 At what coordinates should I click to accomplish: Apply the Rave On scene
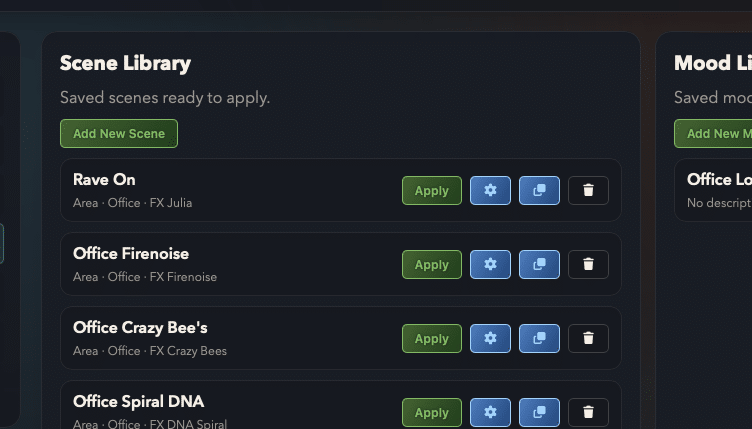pyautogui.click(x=432, y=190)
